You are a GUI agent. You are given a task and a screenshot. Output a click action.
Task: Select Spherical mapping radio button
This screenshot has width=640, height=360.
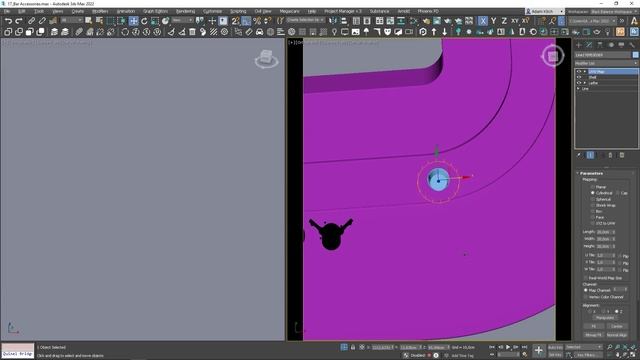pyautogui.click(x=593, y=199)
